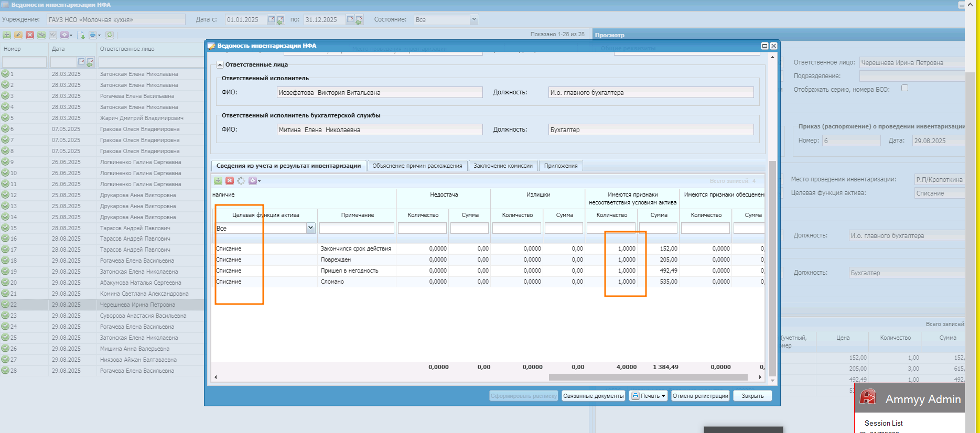Click the Должность field 'И.о. главного бухгалтера' in dialog
Viewport: 980px width, 433px height.
coord(651,92)
